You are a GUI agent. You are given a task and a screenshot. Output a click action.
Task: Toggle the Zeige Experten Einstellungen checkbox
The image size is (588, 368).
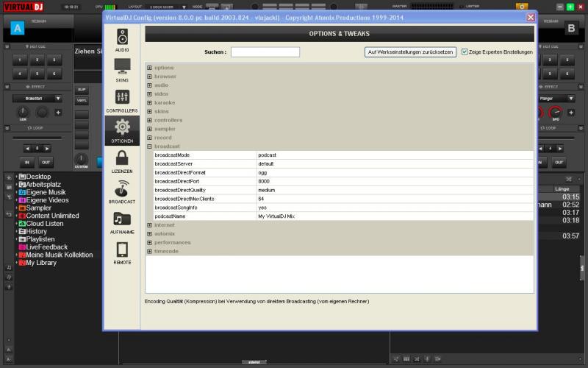coord(465,52)
